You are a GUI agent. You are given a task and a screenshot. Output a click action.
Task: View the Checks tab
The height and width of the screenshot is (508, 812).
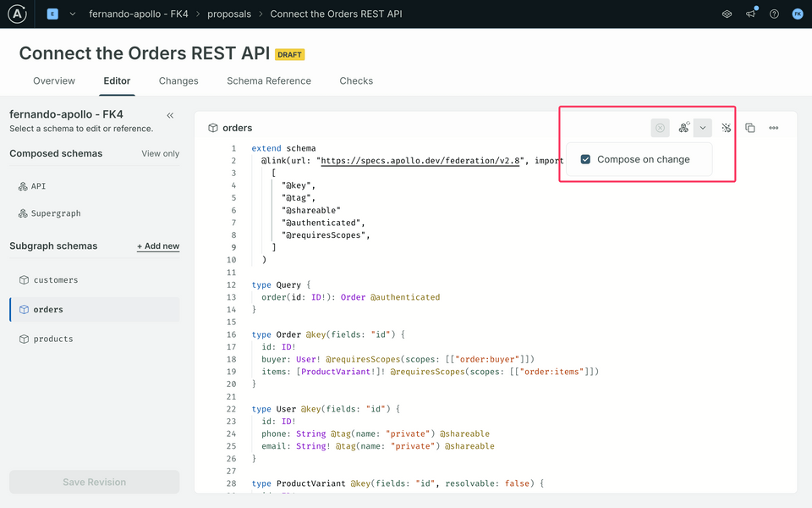[x=356, y=81]
